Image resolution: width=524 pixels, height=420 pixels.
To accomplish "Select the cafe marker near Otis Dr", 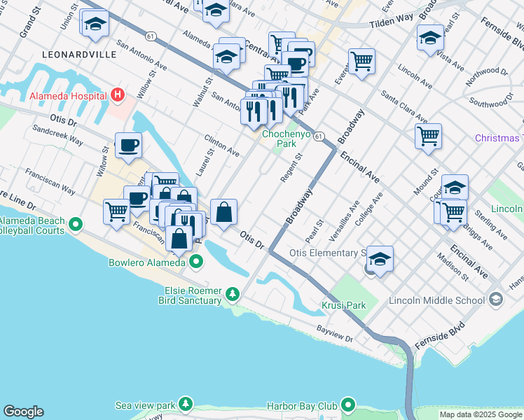I will click(128, 146).
